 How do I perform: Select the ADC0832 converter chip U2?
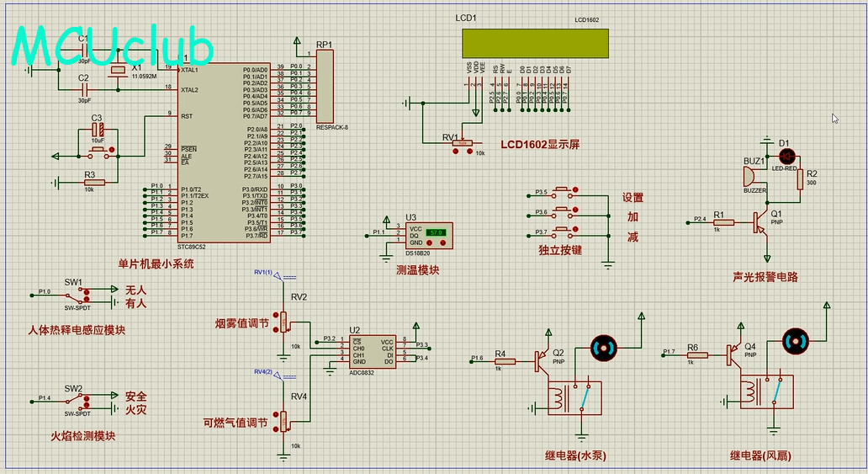[373, 350]
